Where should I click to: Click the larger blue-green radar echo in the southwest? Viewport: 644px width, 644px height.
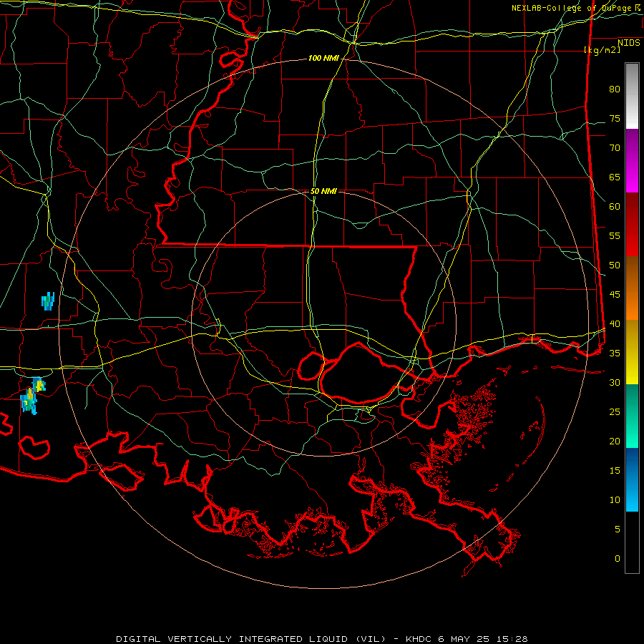pyautogui.click(x=29, y=401)
